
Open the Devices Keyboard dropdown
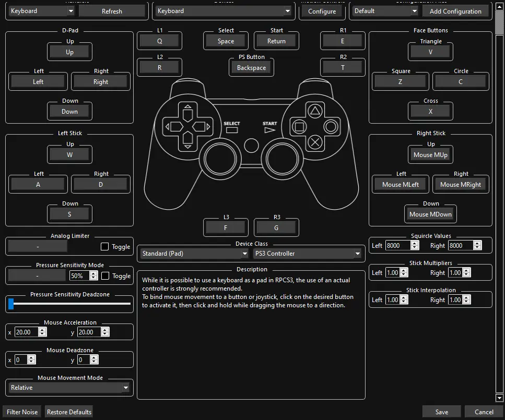224,11
